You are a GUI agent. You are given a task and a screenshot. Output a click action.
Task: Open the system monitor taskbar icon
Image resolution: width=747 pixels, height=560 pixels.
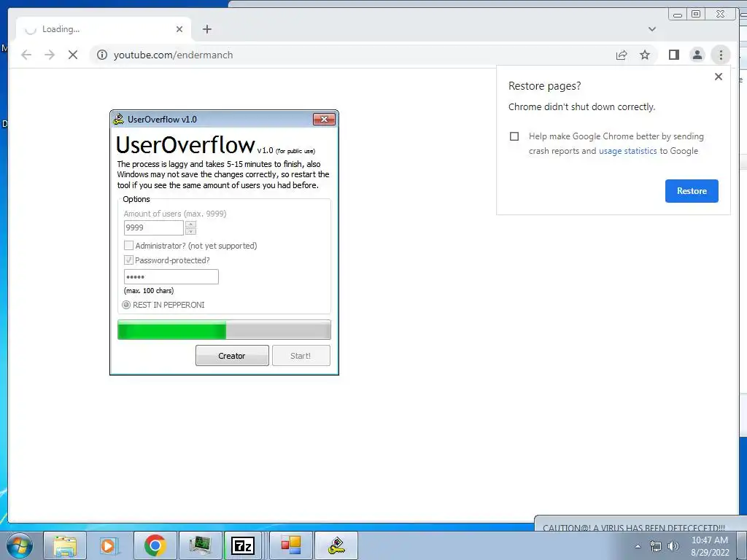point(200,545)
